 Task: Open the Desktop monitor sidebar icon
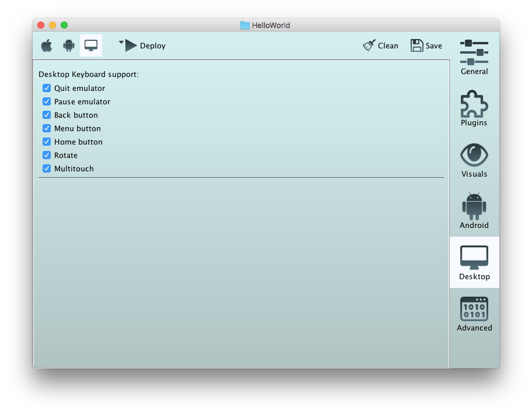tap(474, 258)
